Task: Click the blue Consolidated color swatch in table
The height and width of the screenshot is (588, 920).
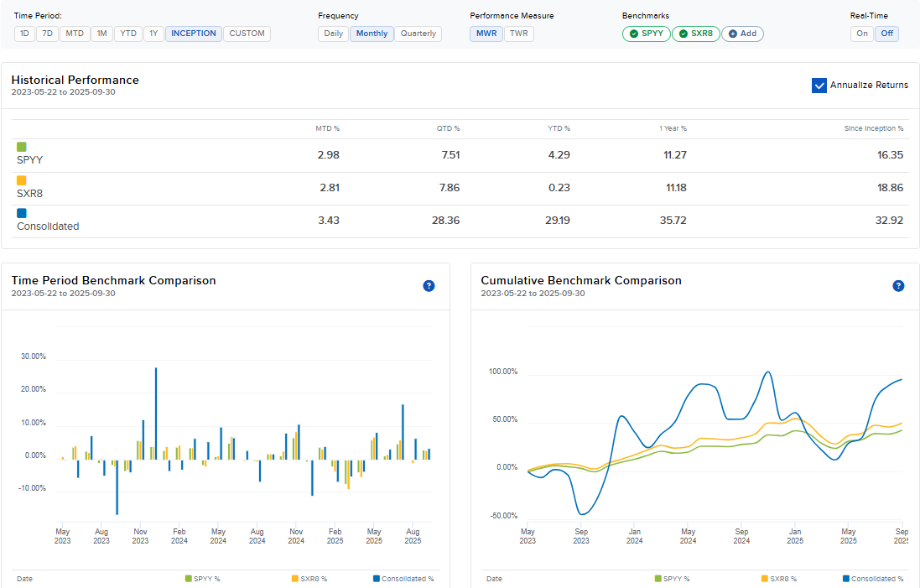Action: pyautogui.click(x=22, y=214)
